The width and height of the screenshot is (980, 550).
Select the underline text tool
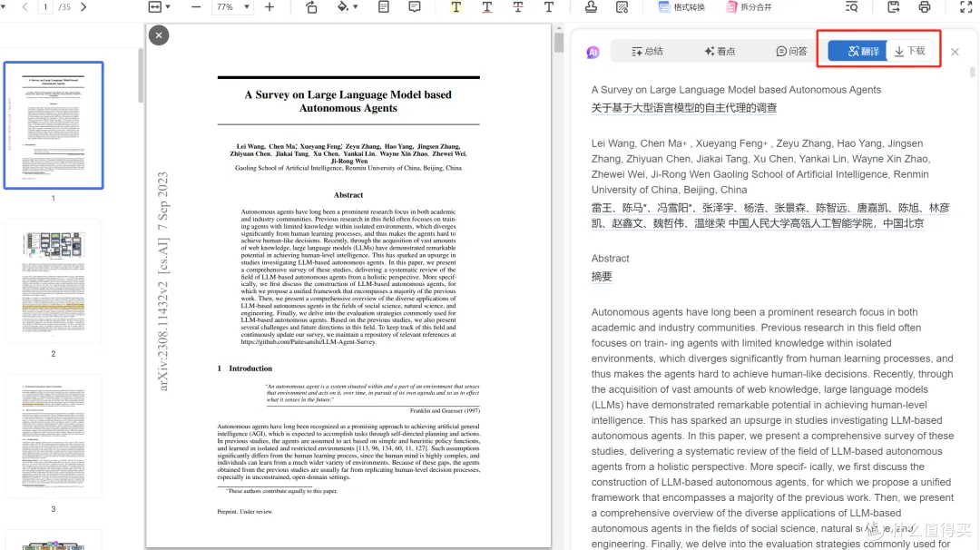pyautogui.click(x=487, y=7)
